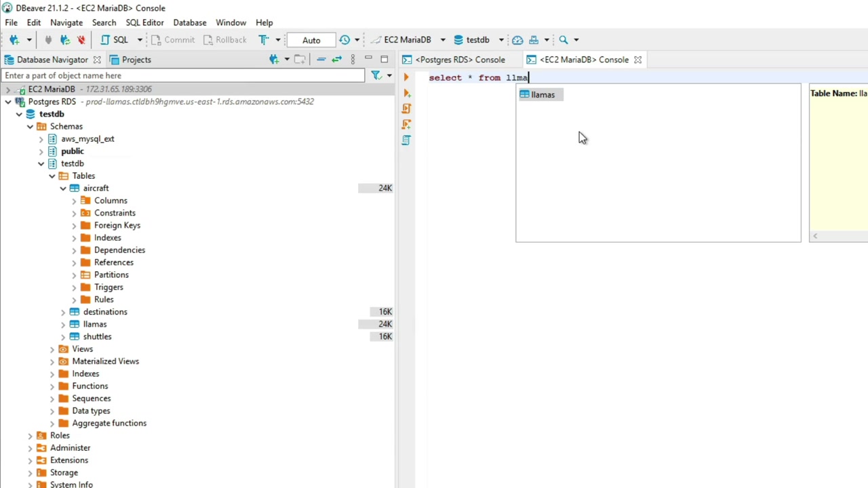868x488 pixels.
Task: Click the Reconnect icon in main toolbar
Action: coord(65,40)
